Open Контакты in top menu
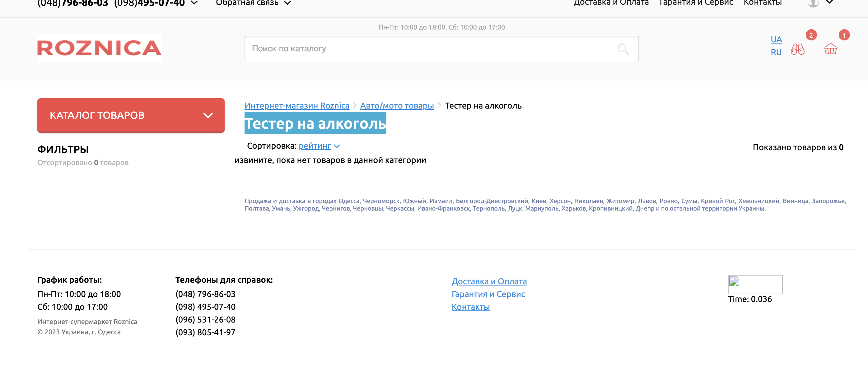Image resolution: width=868 pixels, height=367 pixels. [763, 3]
